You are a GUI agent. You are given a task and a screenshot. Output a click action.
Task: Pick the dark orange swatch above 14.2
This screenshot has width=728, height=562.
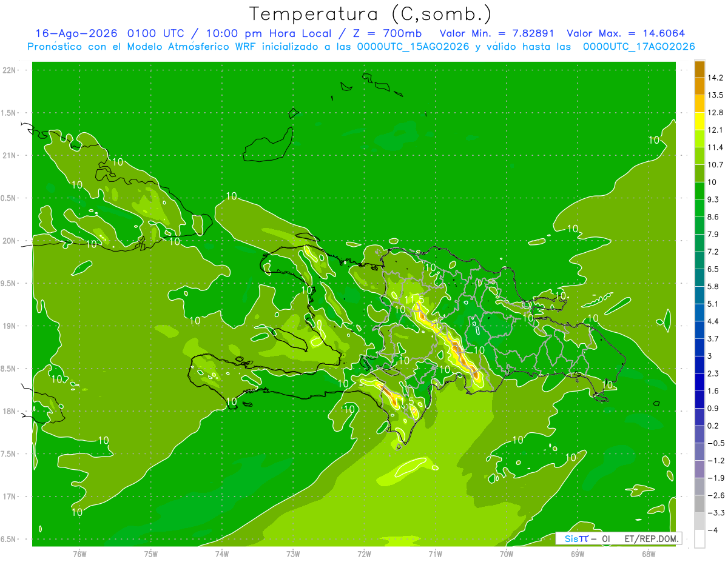(x=699, y=69)
